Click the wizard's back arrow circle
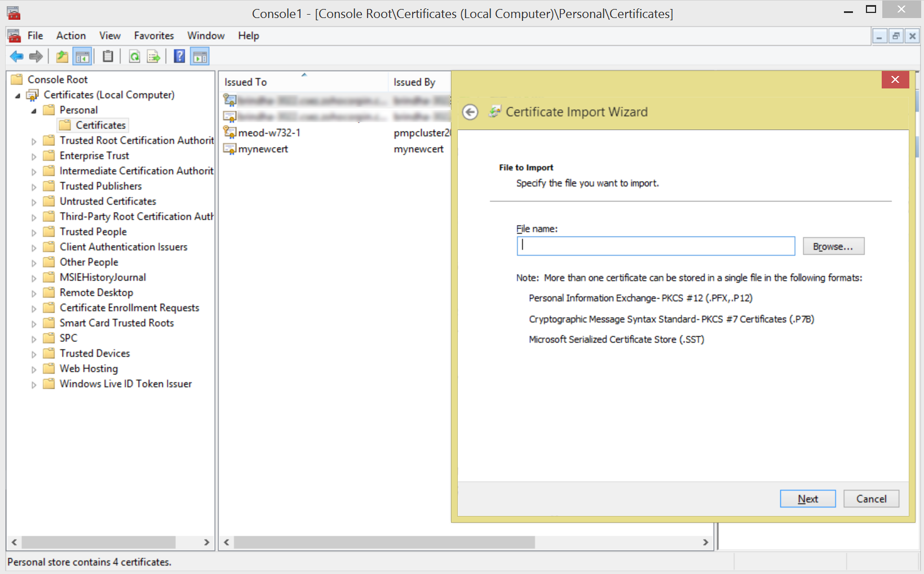Image resolution: width=924 pixels, height=574 pixels. pyautogui.click(x=470, y=112)
